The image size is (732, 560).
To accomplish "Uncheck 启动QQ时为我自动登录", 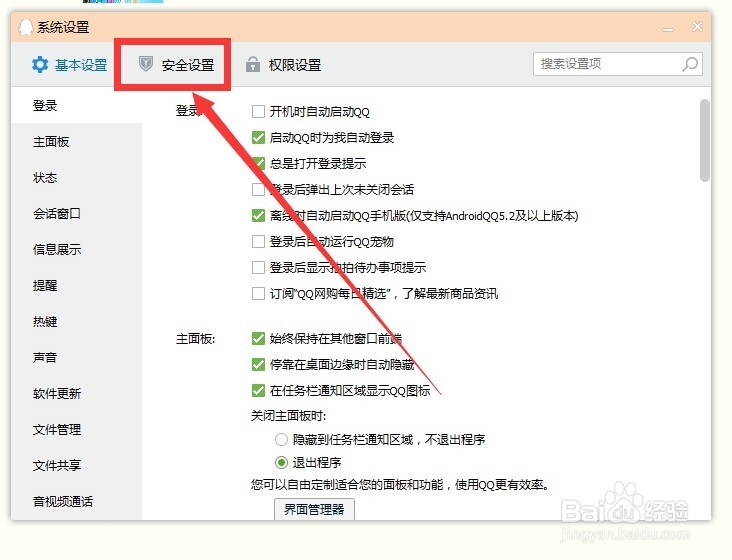I will tap(258, 138).
